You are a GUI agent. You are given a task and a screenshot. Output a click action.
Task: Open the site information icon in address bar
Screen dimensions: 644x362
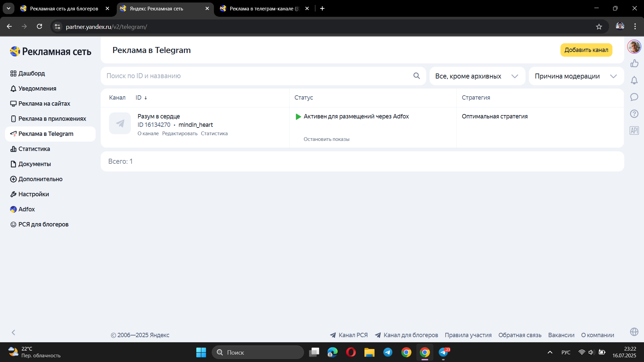pos(57,27)
